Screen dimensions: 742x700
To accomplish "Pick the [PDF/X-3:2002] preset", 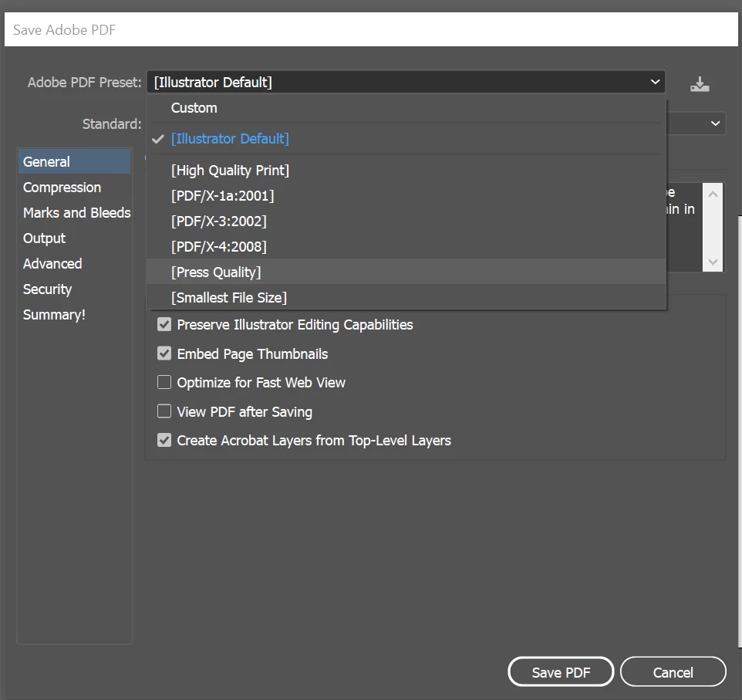I will click(406, 221).
